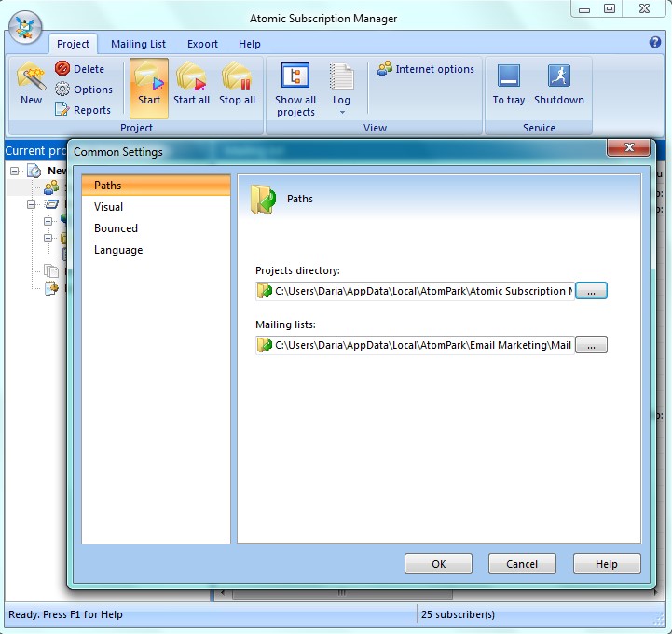Click the Mailing lists path field
The image size is (672, 634).
(415, 345)
